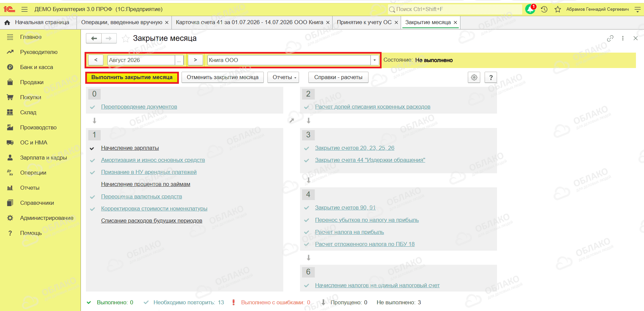Open Закрытие счетов 20, 23, 25, 26

point(354,148)
